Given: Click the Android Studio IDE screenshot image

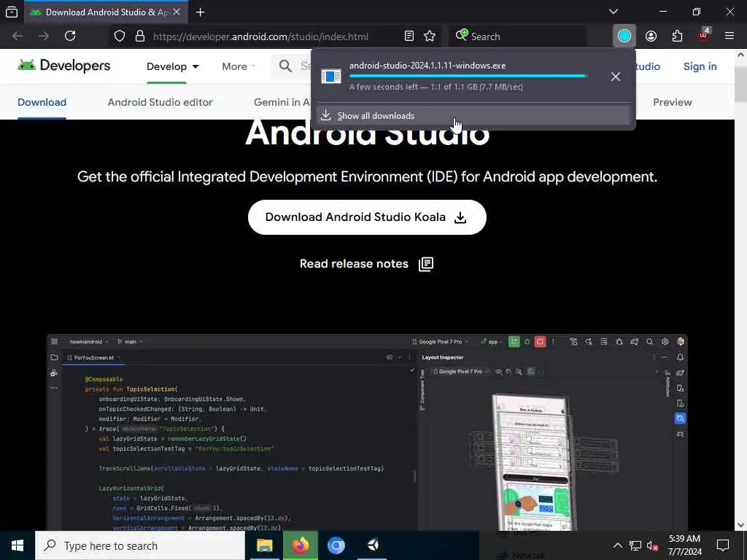Looking at the screenshot, I should click(x=368, y=432).
